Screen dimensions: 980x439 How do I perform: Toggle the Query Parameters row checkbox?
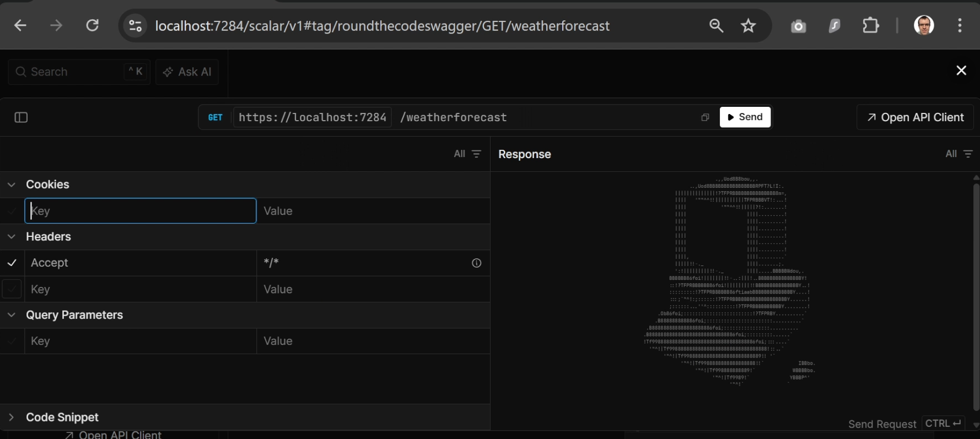pos(12,342)
